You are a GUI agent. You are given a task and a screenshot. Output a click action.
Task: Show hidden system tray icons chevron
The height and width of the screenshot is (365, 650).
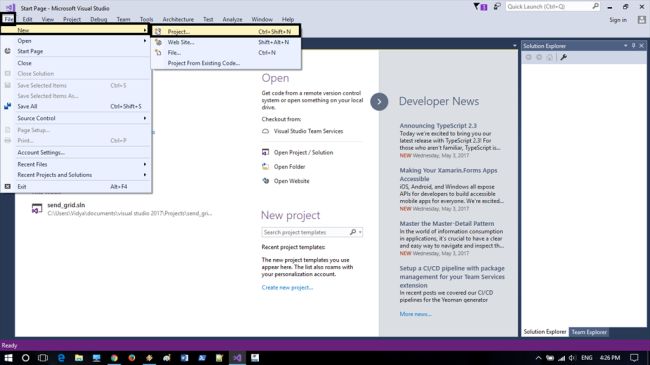538,358
